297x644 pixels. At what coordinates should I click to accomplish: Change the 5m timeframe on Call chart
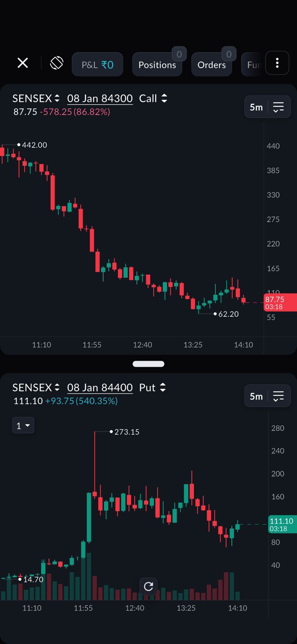256,107
